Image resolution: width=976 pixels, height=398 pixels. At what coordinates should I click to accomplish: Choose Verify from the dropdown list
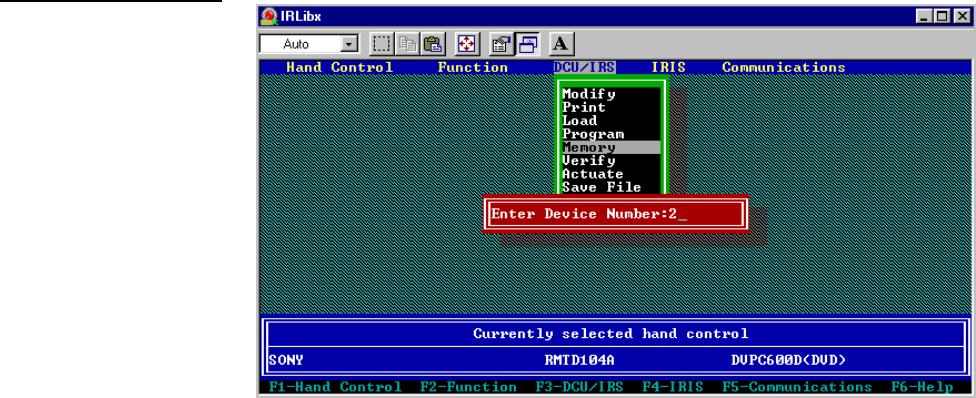click(x=610, y=161)
